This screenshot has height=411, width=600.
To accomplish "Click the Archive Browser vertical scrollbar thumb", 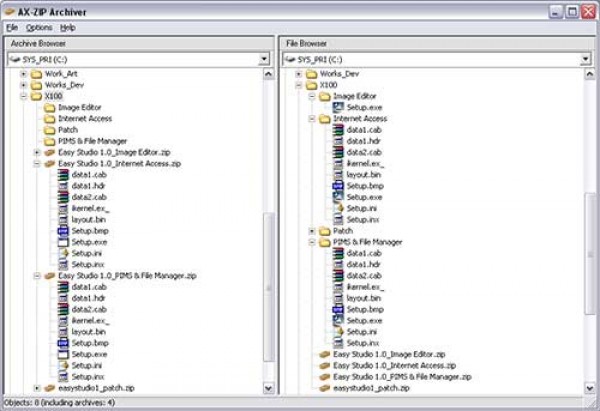I will tap(269, 288).
